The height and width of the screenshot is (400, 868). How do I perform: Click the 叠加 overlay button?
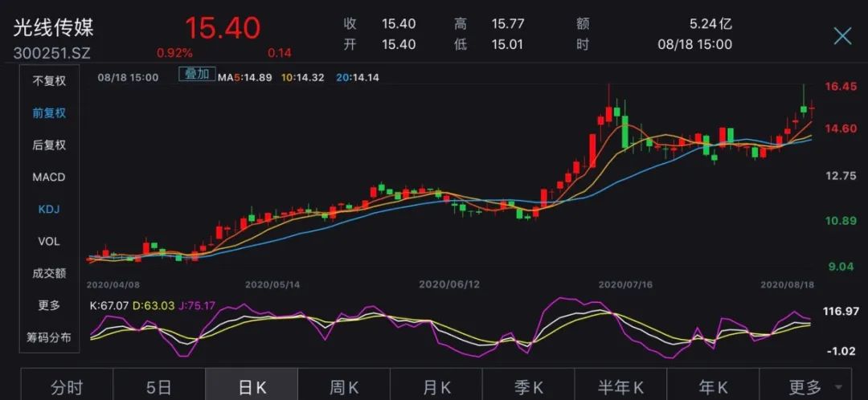click(x=197, y=74)
